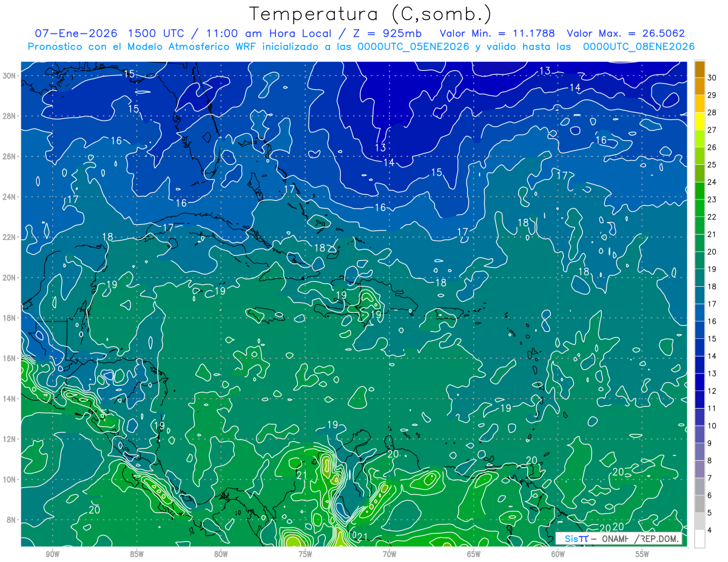
Task: Click the orange color bar segment between 29 and 30
Action: pyautogui.click(x=699, y=86)
